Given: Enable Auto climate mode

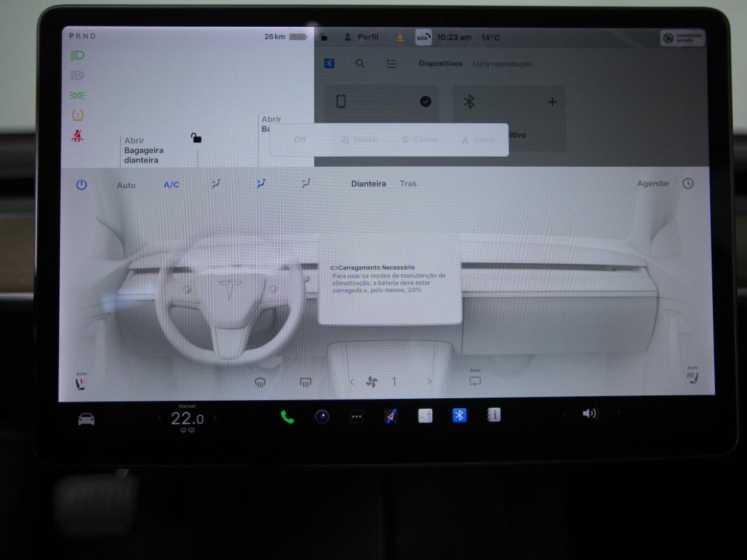Looking at the screenshot, I should pyautogui.click(x=126, y=185).
